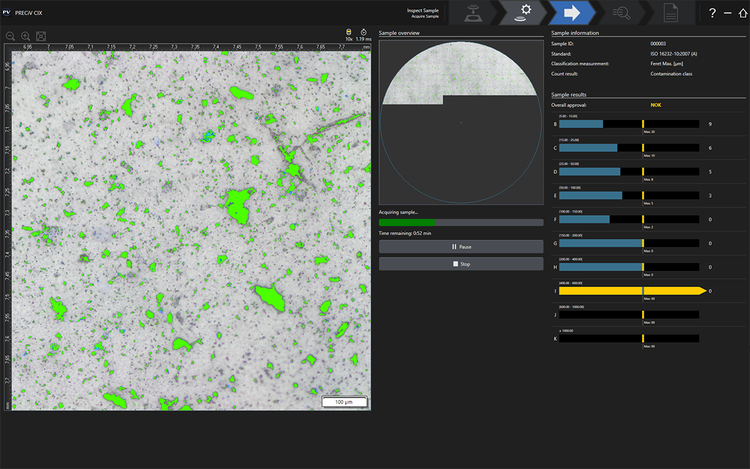Click the 1.19 ms exposure time icon
Image resolution: width=750 pixels, height=469 pixels.
(x=363, y=33)
